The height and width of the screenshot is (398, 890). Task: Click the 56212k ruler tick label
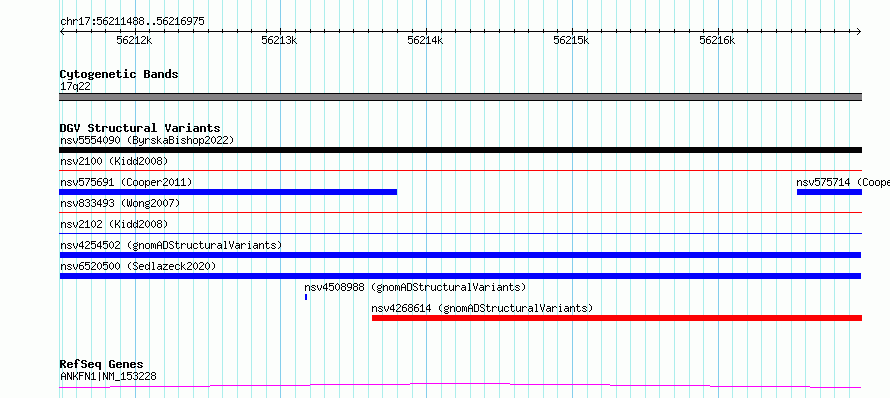tap(135, 40)
